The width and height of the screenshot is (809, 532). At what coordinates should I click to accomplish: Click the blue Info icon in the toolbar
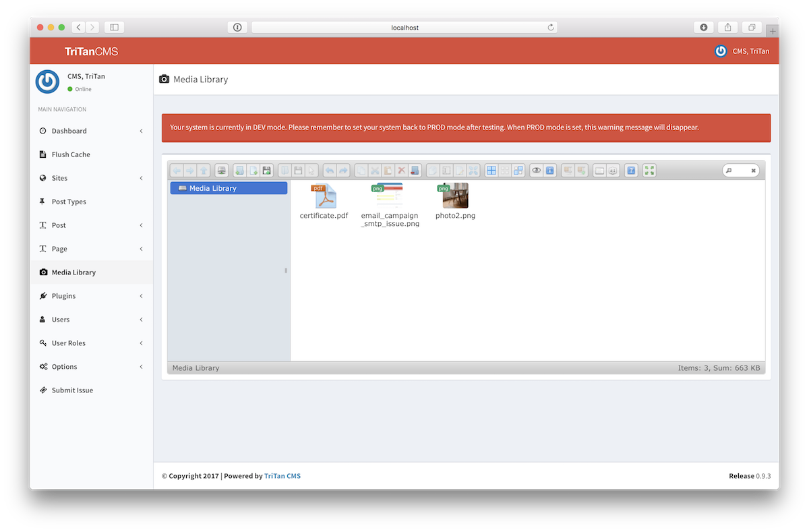[549, 170]
